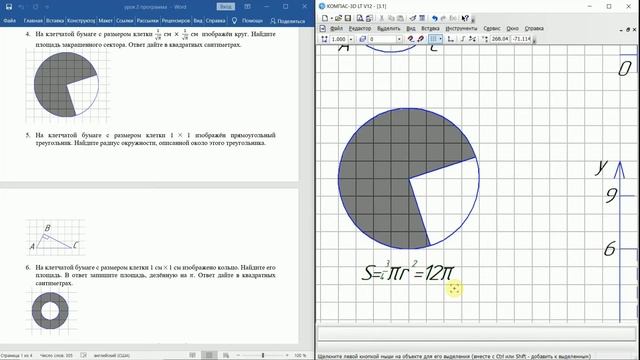The image size is (640, 360).
Task: Open the Файл menu in KOMPAS
Action: click(x=336, y=29)
